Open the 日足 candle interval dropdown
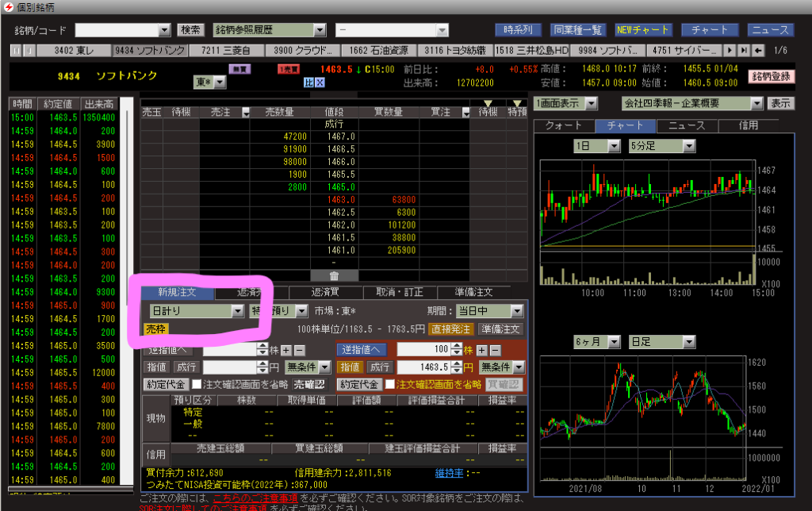This screenshot has width=812, height=511. coord(689,342)
